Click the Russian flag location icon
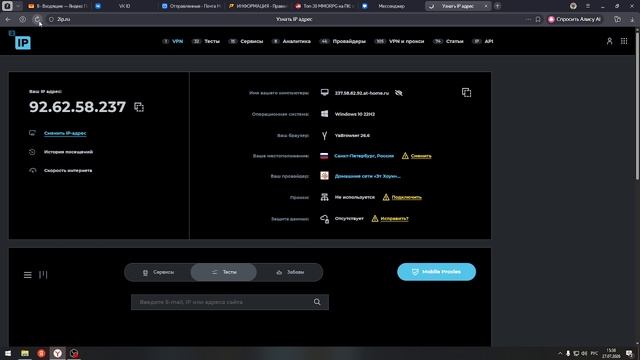The width and height of the screenshot is (640, 360). [324, 156]
